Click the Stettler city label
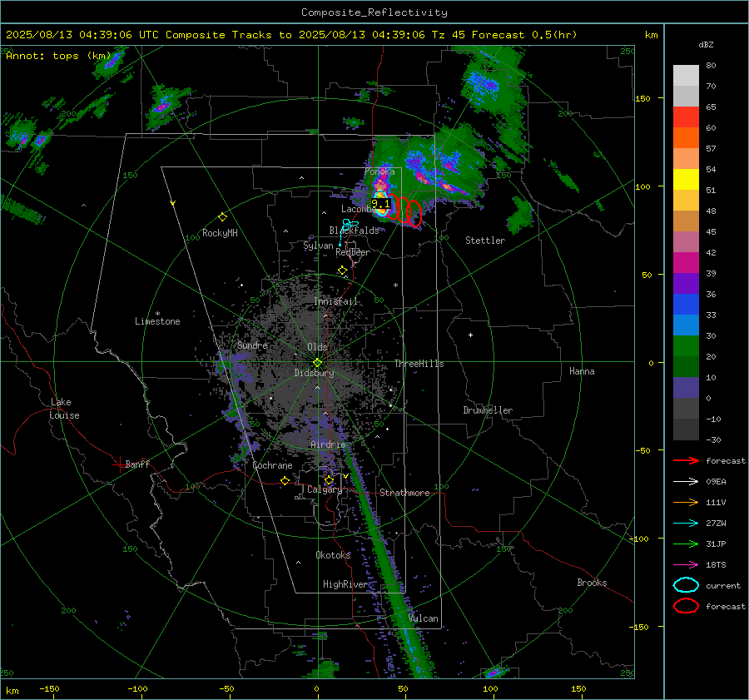 point(485,241)
